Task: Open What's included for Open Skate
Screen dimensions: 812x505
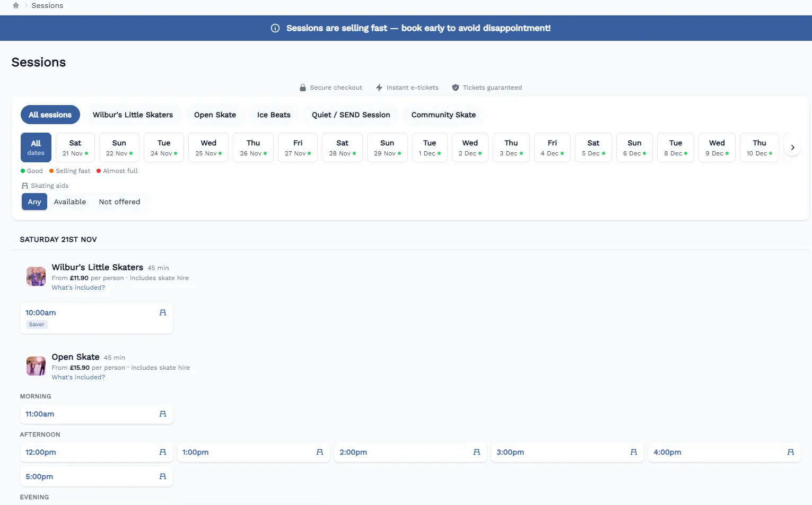Action: 78,377
